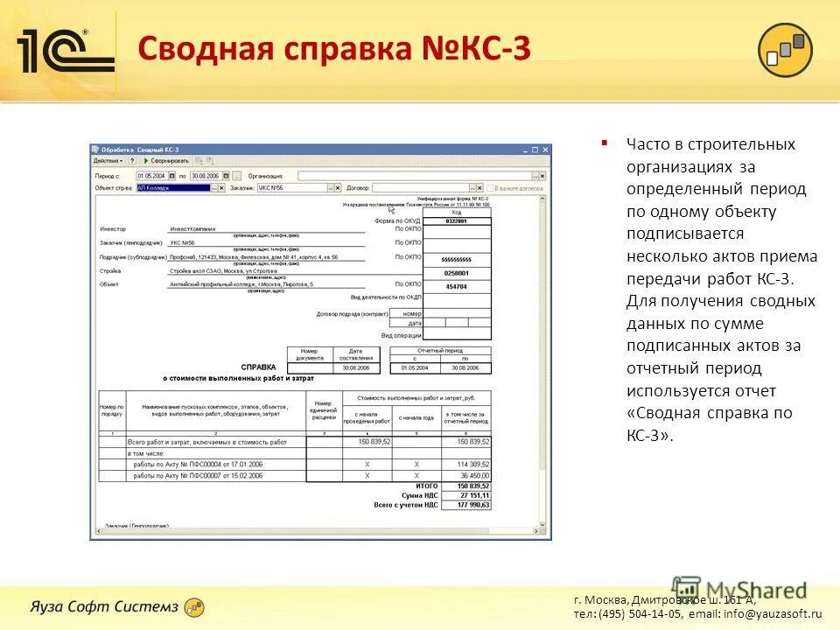Click the vertical scrollbar down arrow
Viewport: 840px width, 630px height.
[x=542, y=524]
